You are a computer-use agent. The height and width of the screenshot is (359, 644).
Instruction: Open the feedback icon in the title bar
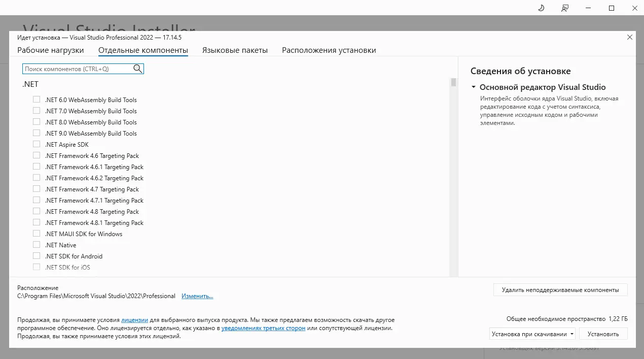click(565, 8)
